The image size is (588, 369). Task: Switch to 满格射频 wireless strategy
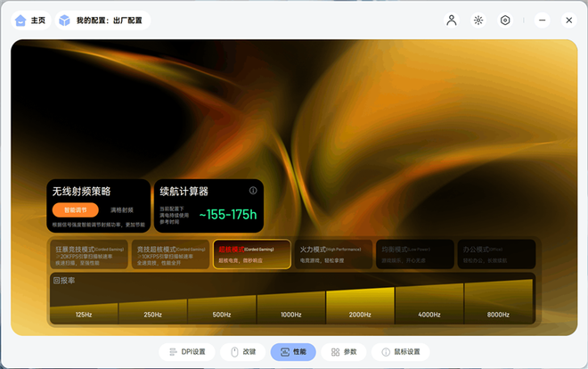(x=122, y=210)
